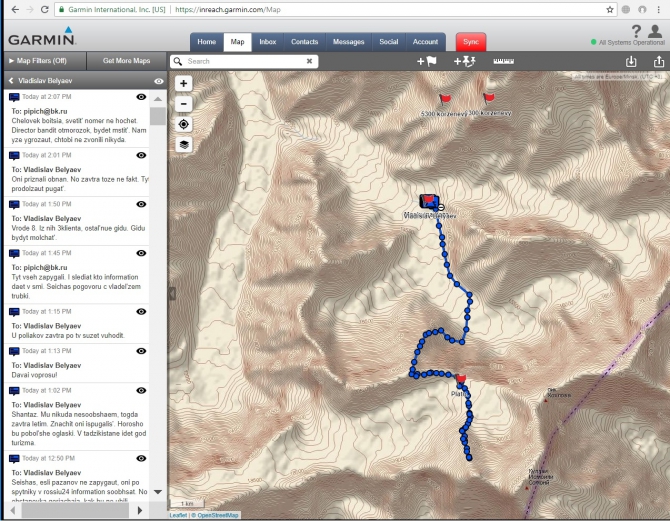This screenshot has width=670, height=521.
Task: Hide the 1:50 PM message on map
Action: (141, 203)
